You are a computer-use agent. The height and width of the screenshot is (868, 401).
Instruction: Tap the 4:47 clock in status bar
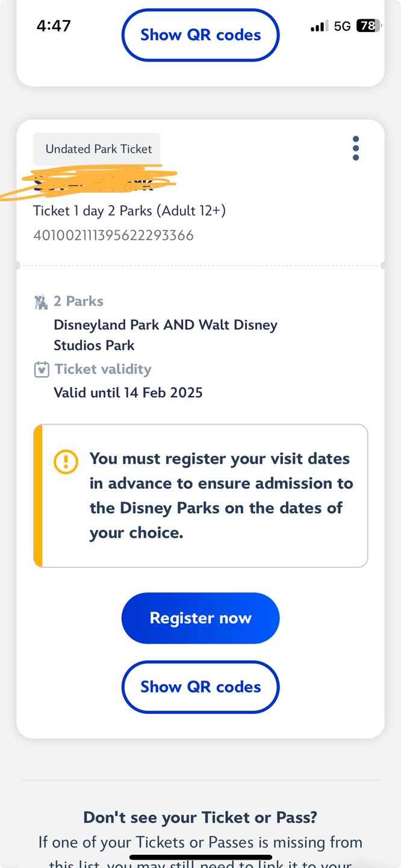coord(54,25)
